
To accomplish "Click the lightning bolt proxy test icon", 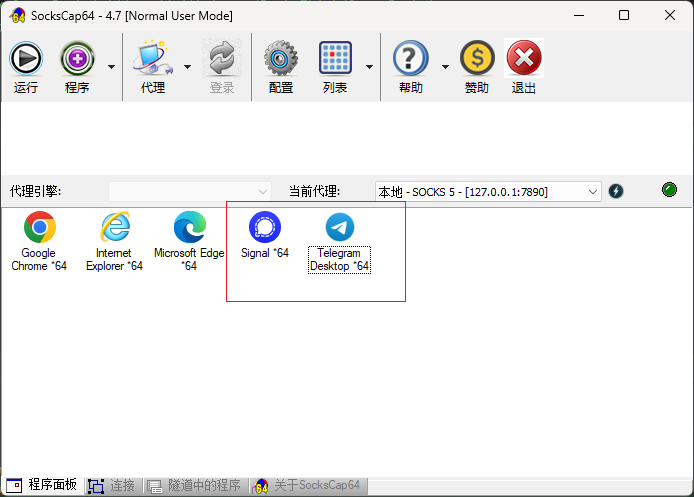I will [x=616, y=191].
